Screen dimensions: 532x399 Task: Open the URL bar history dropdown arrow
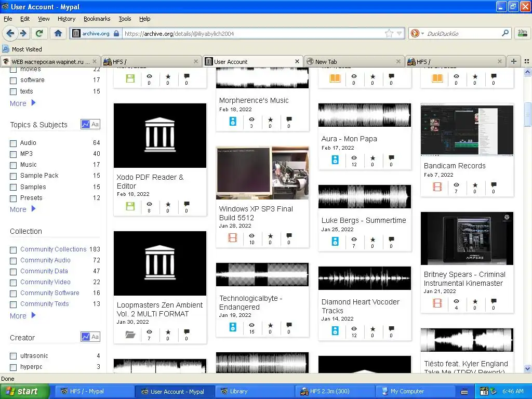coord(400,33)
